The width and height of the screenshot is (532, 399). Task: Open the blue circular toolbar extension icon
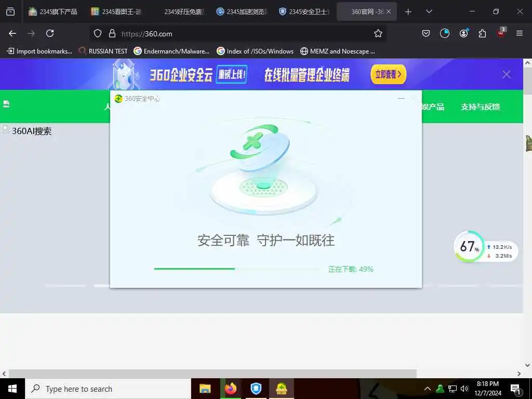[445, 33]
